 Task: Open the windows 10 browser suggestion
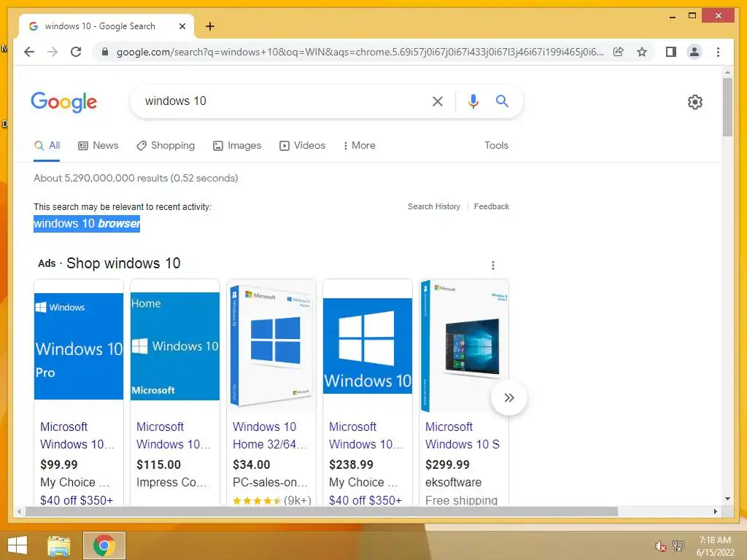coord(87,223)
